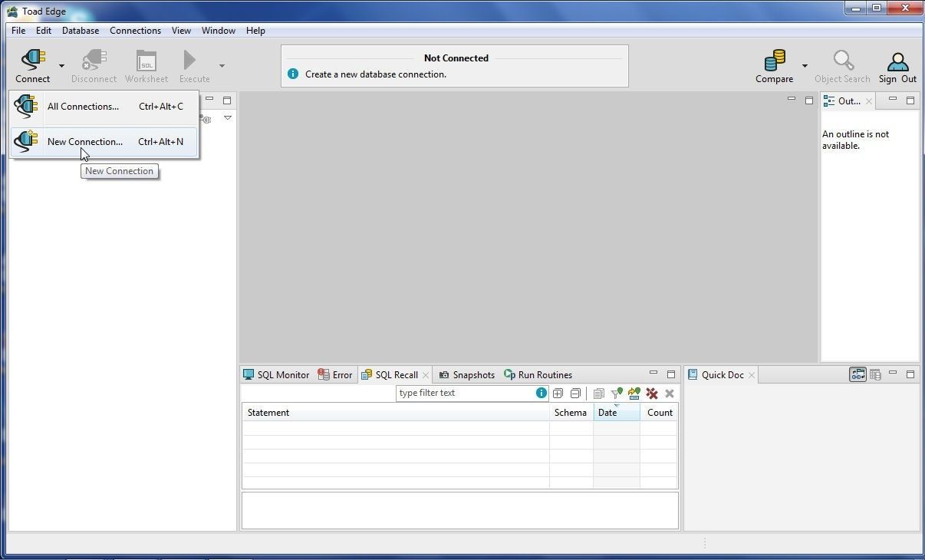Click the gray X remove icon in SQL Recall

(670, 394)
